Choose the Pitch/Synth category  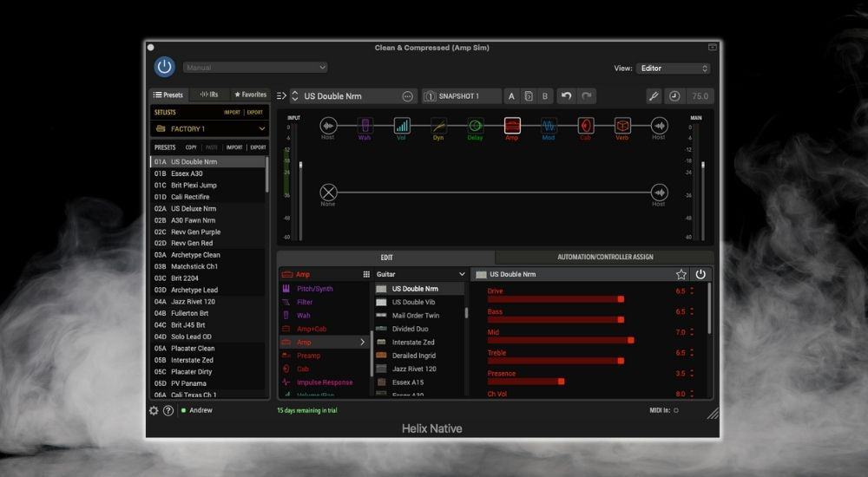point(324,289)
